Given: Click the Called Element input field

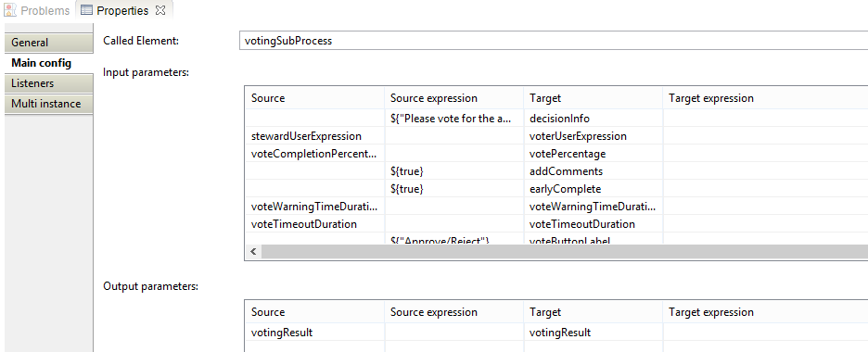Looking at the screenshot, I should 554,41.
